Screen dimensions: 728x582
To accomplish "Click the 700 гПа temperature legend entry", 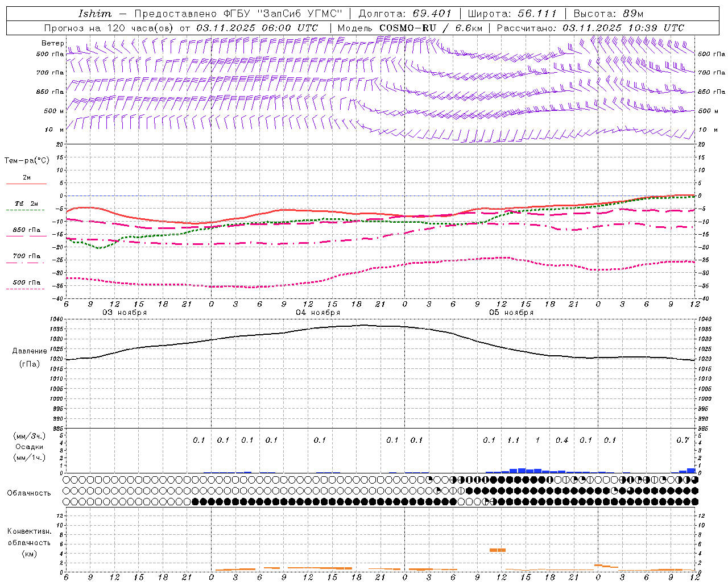I will (x=26, y=256).
